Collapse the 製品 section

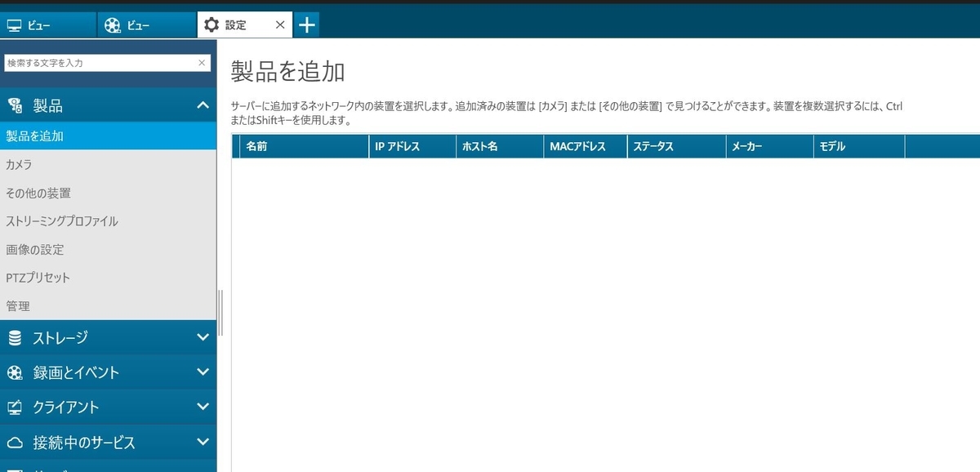(203, 105)
